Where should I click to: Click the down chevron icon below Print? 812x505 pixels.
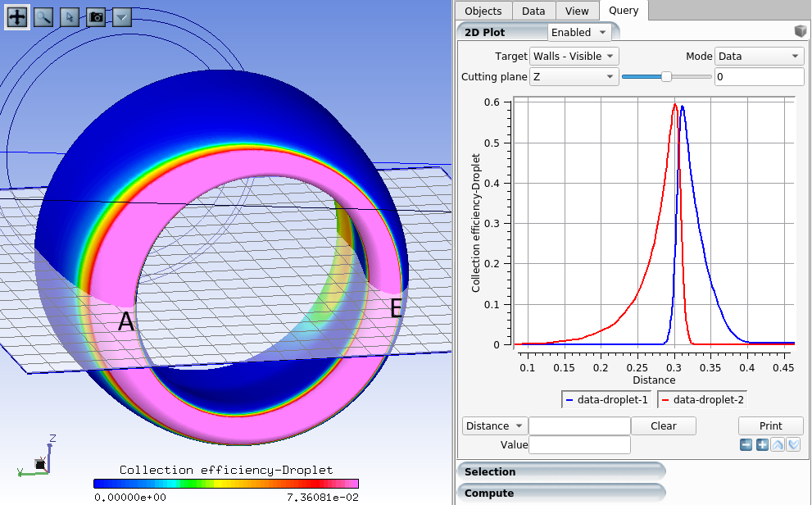pyautogui.click(x=793, y=444)
